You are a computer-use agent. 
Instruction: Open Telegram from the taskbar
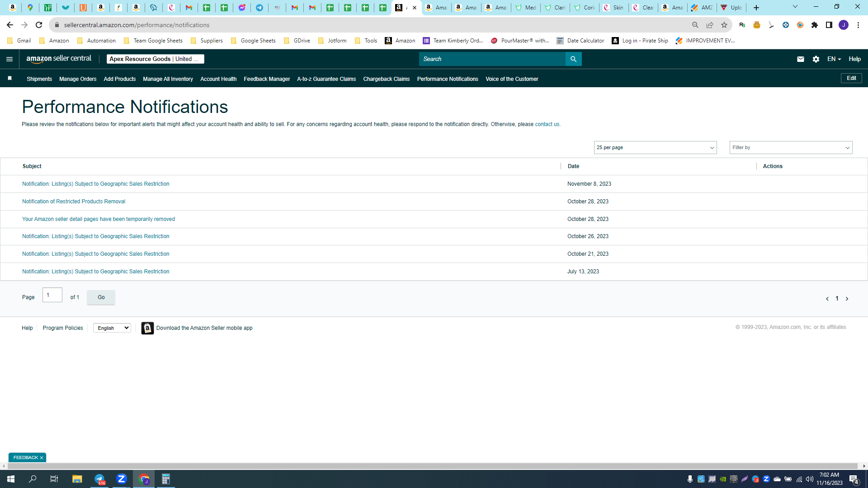pos(99,479)
